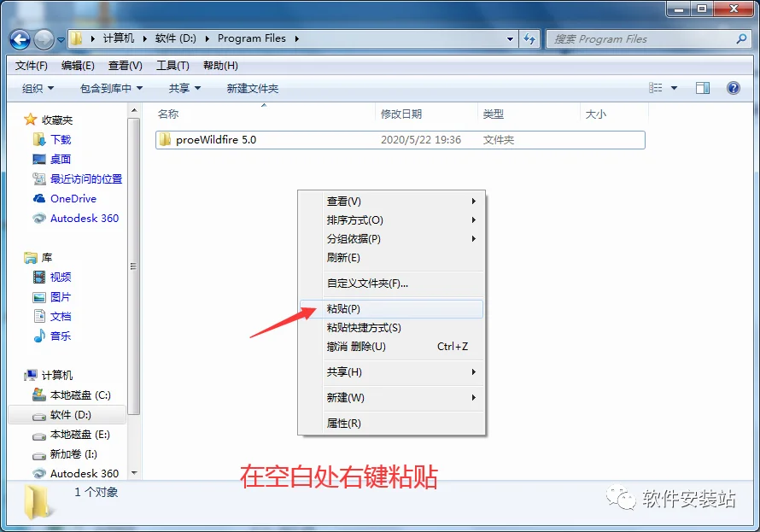Open the 包含到库中 dropdown
Screen dimensions: 760x532
point(112,88)
